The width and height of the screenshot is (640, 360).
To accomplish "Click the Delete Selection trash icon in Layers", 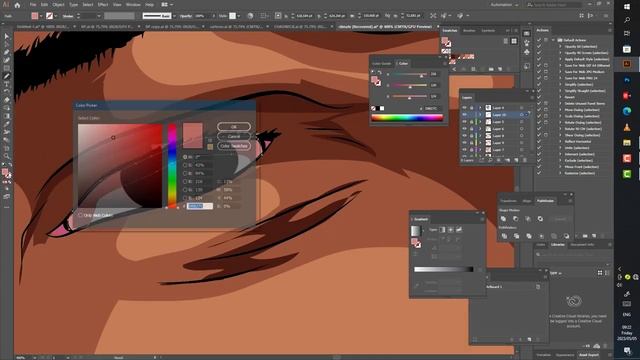I will coord(525,160).
